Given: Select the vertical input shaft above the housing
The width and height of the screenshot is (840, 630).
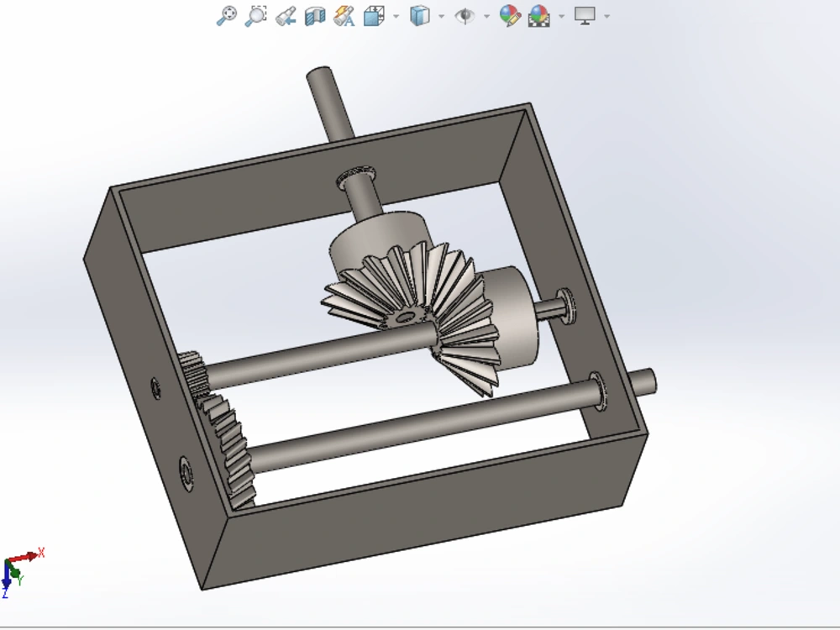Looking at the screenshot, I should (330, 102).
